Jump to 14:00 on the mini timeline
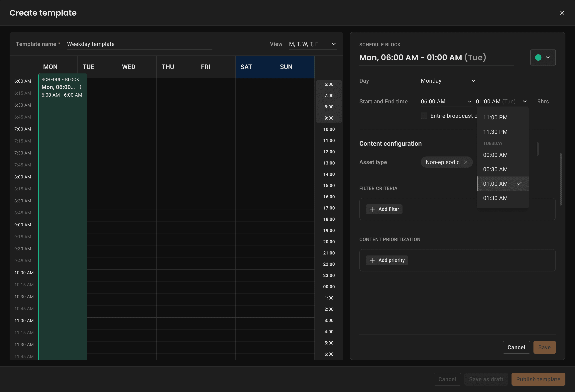 (x=329, y=174)
